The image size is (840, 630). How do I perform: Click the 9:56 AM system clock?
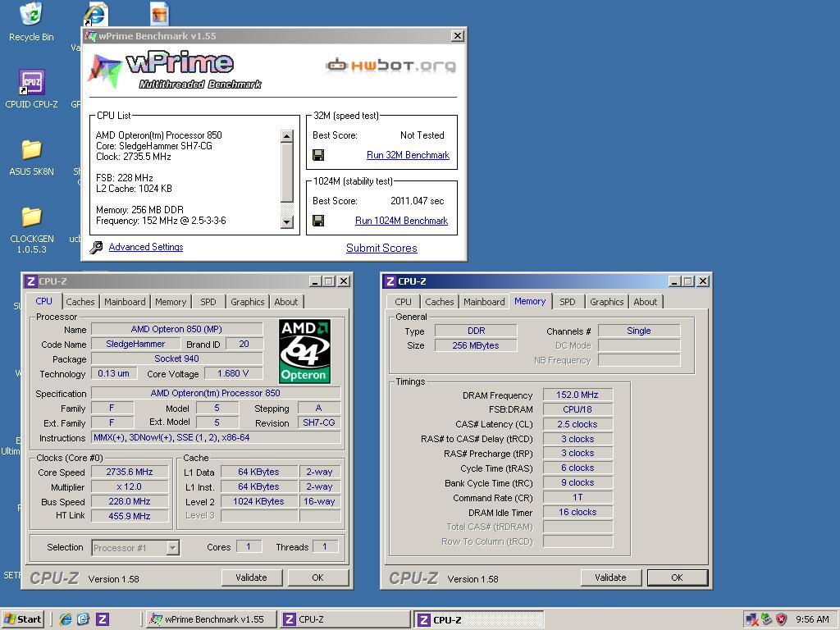812,619
